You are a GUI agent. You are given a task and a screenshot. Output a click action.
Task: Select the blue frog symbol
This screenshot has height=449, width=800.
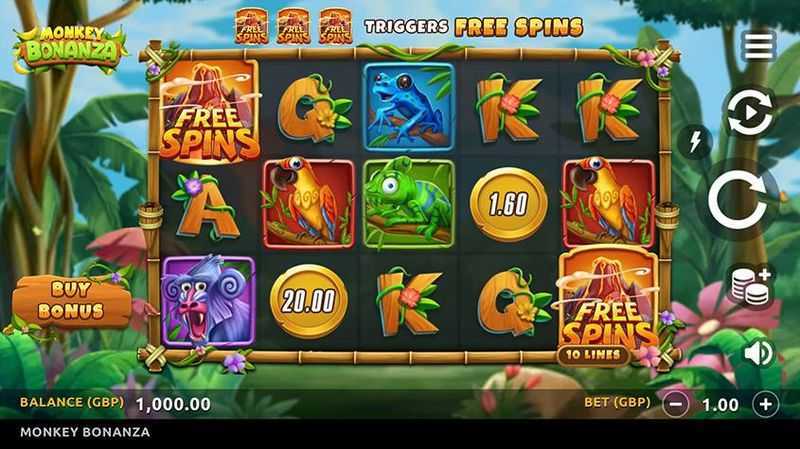click(409, 107)
